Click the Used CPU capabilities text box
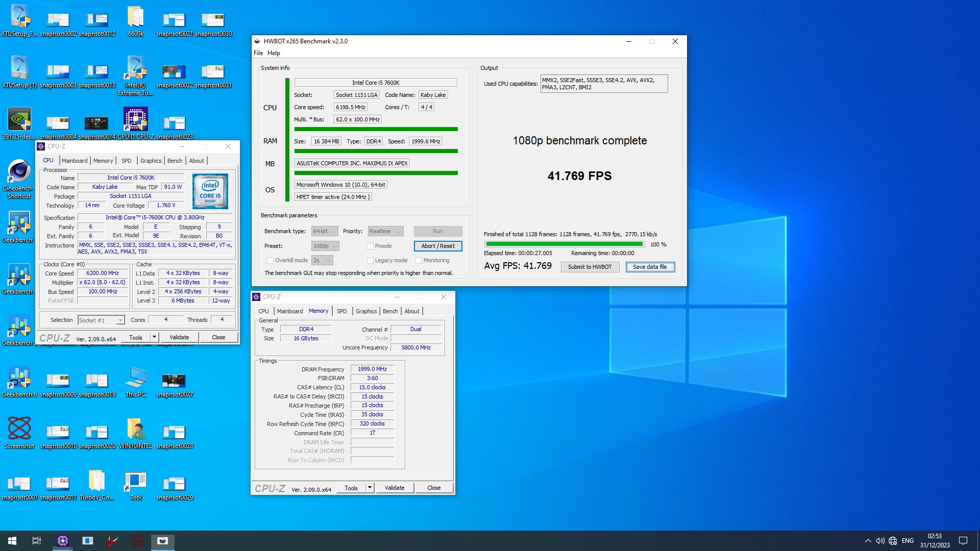This screenshot has width=980, height=551. pos(604,84)
